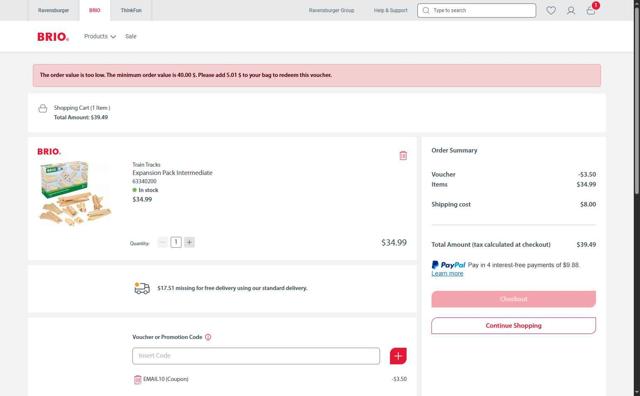Image resolution: width=640 pixels, height=396 pixels.
Task: Add voucher code with red plus button
Action: pyautogui.click(x=398, y=356)
